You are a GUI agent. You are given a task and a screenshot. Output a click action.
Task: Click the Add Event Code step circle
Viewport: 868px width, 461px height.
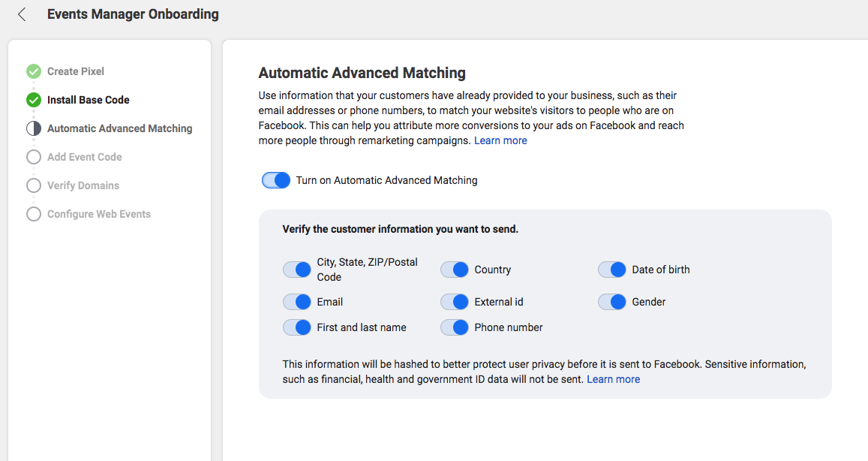[34, 157]
